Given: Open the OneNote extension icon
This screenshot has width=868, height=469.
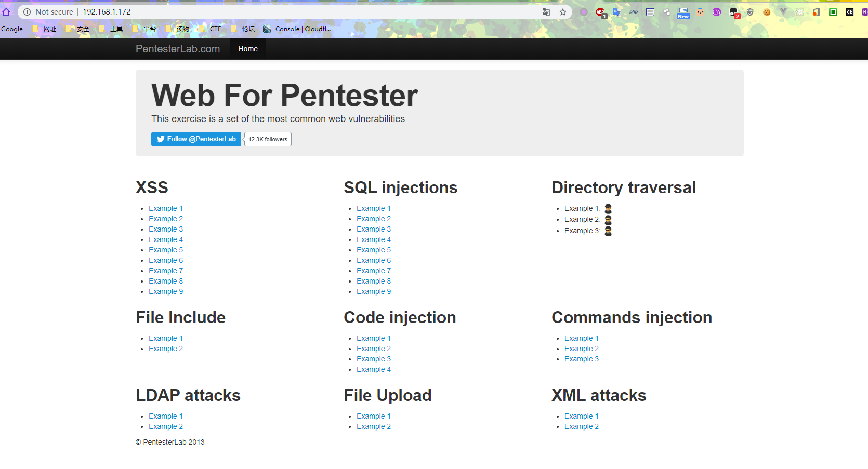Looking at the screenshot, I should pos(864,12).
